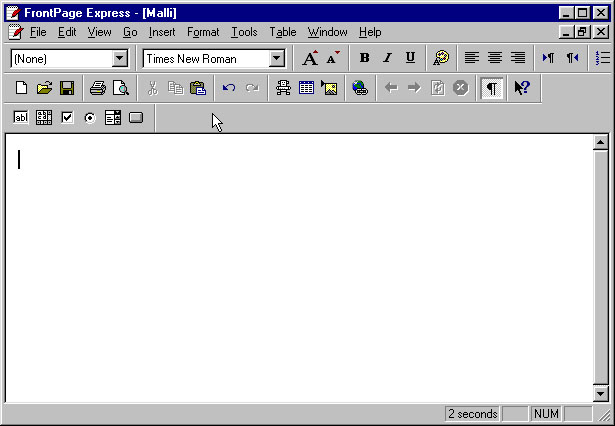Insert a drop-down menu form field
615x426 pixels.
[113, 118]
